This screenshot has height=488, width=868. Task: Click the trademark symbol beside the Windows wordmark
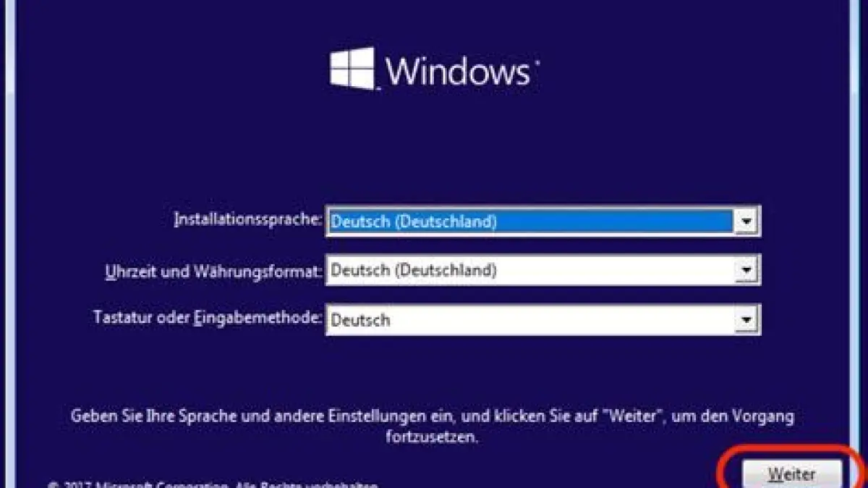tap(536, 64)
